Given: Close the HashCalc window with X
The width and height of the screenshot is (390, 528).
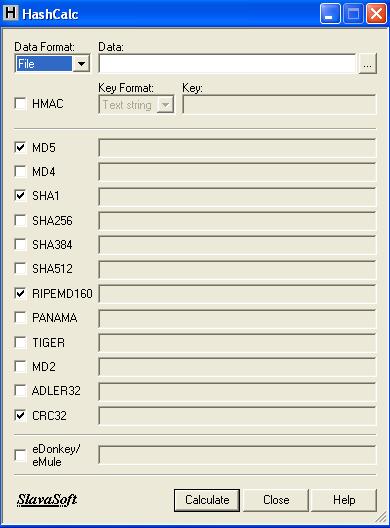Looking at the screenshot, I should 376,14.
